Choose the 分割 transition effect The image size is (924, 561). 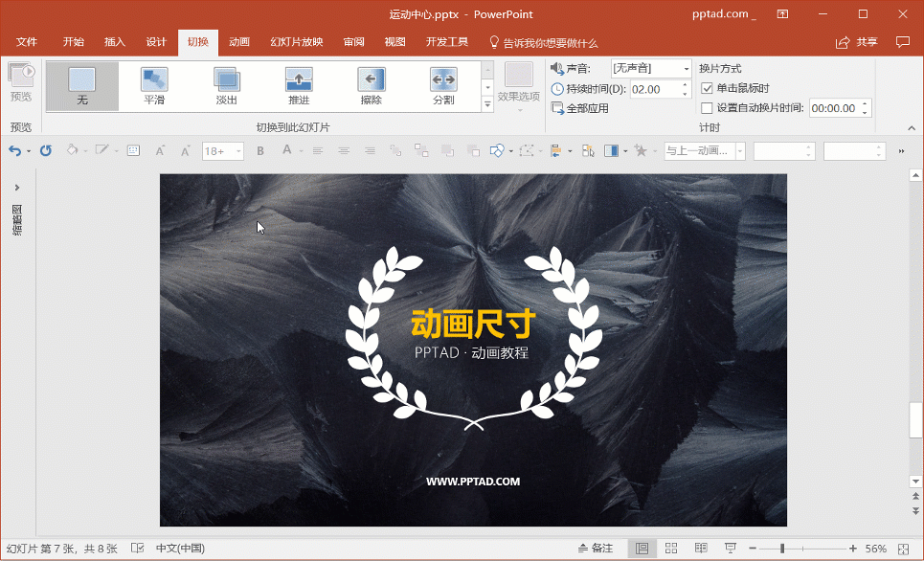443,85
